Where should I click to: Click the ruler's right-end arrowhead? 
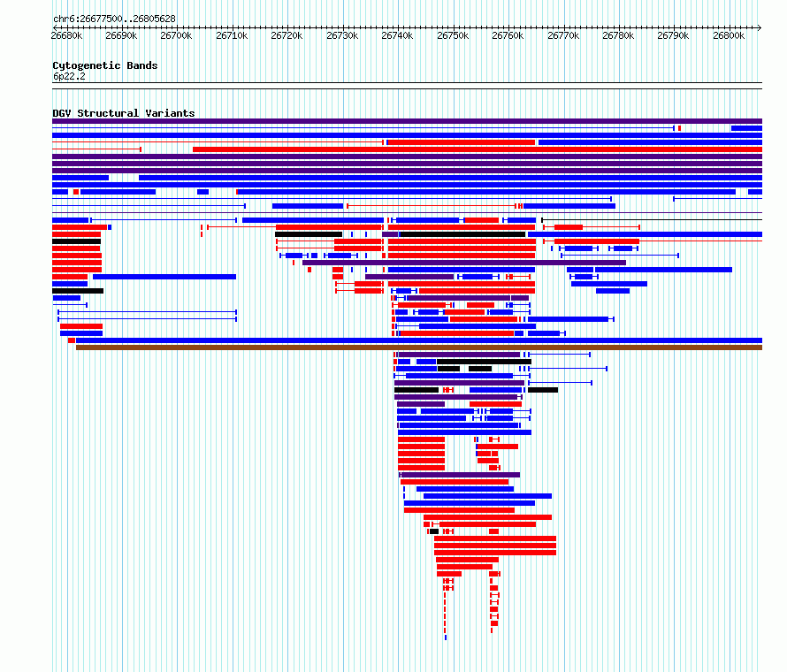pos(760,27)
